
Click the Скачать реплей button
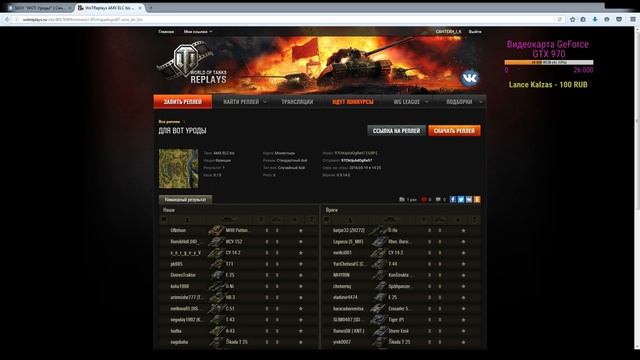454,131
